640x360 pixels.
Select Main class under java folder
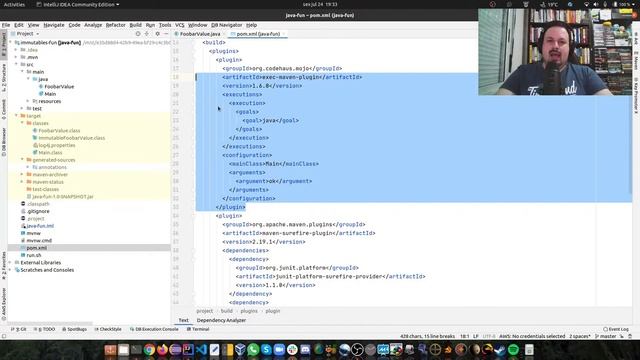pyautogui.click(x=50, y=93)
